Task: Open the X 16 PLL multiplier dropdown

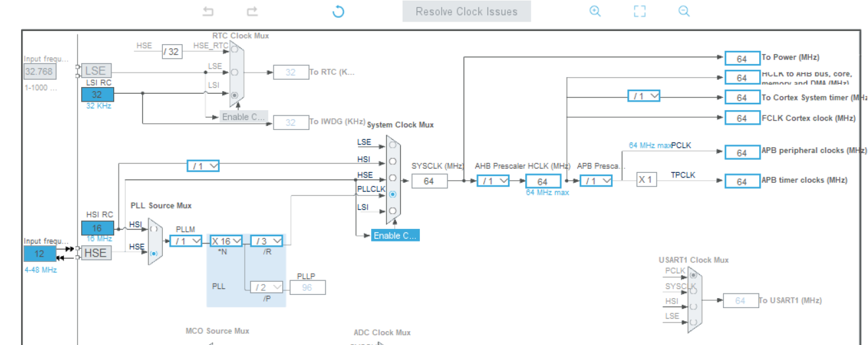Action: pos(226,241)
